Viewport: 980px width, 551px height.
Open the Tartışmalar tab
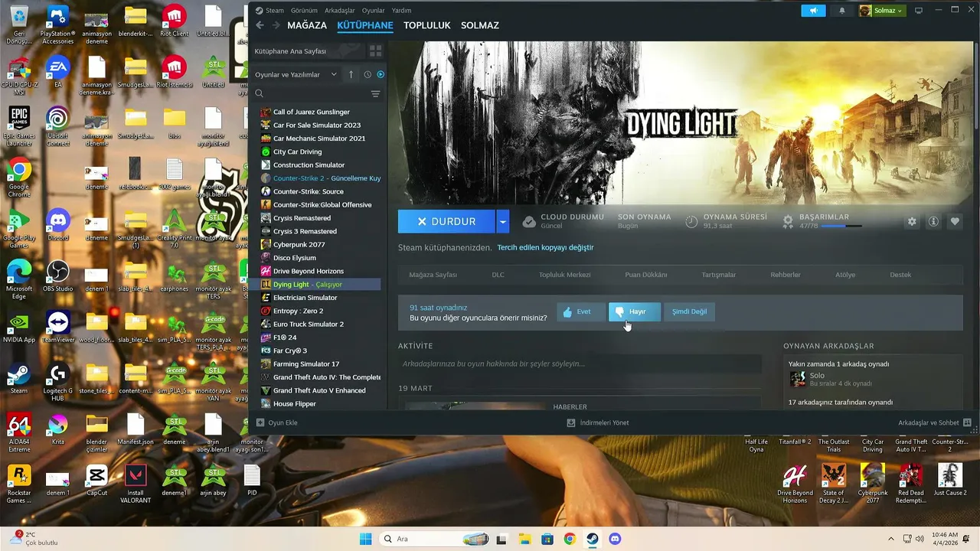point(718,275)
